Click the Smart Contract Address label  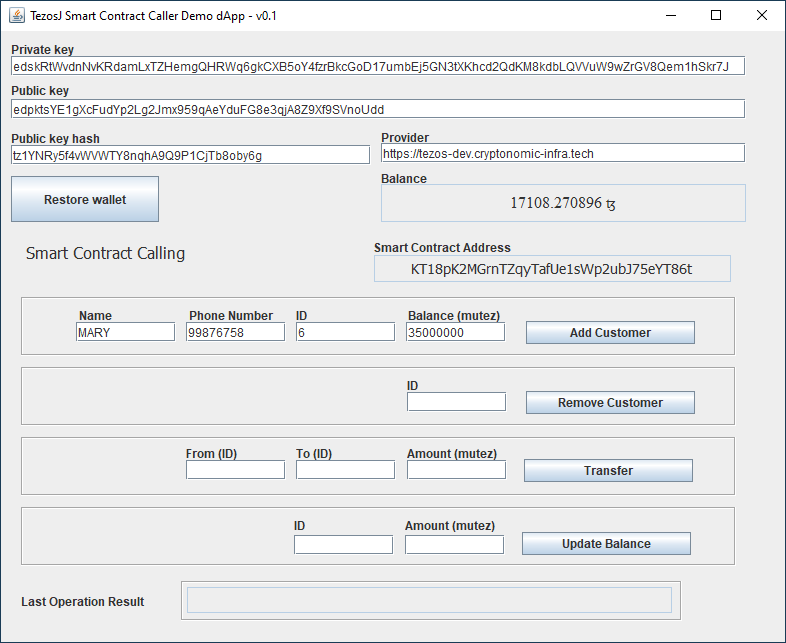(442, 248)
